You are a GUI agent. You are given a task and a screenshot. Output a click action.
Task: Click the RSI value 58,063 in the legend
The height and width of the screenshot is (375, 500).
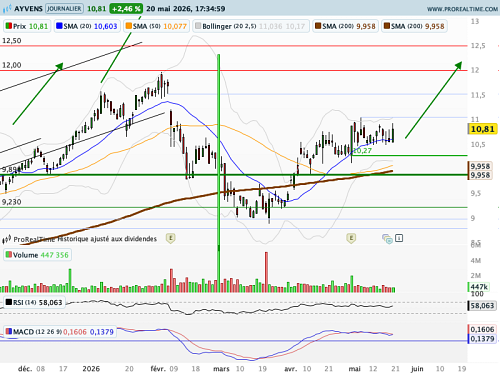pos(51,302)
